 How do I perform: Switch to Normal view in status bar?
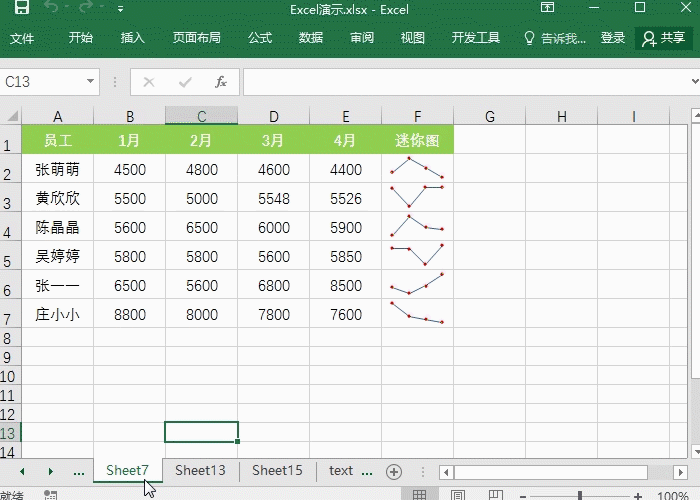(420, 495)
